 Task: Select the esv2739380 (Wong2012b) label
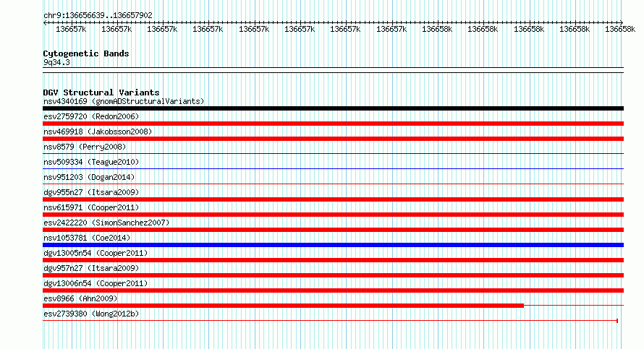(91, 314)
